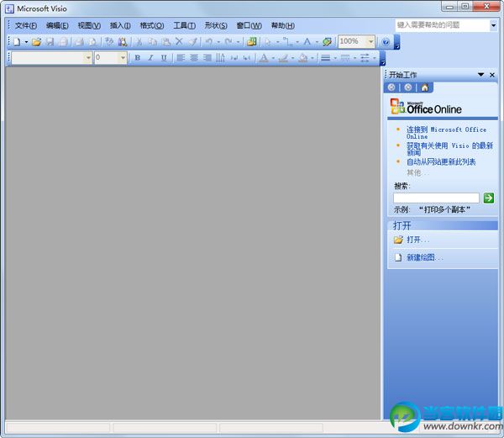This screenshot has width=504, height=438.
Task: Open the 形状(S) menu
Action: (x=216, y=26)
